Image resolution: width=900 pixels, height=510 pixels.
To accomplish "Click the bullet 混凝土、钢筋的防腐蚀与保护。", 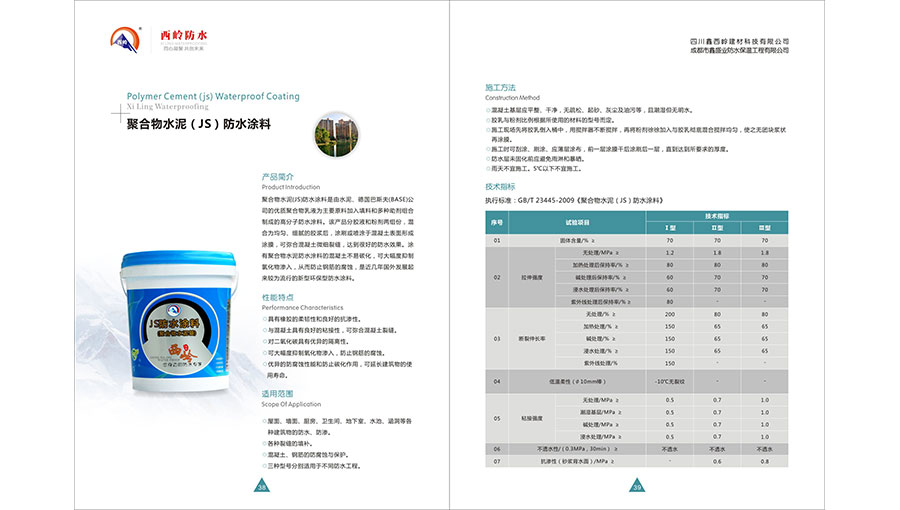I will (306, 454).
